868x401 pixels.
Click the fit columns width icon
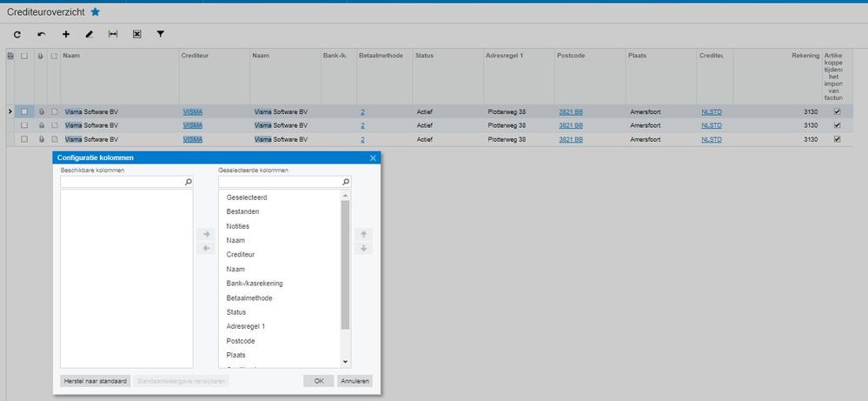112,34
